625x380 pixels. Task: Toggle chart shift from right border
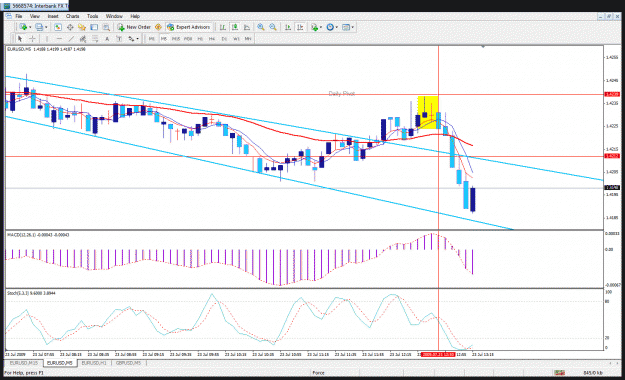click(300, 27)
